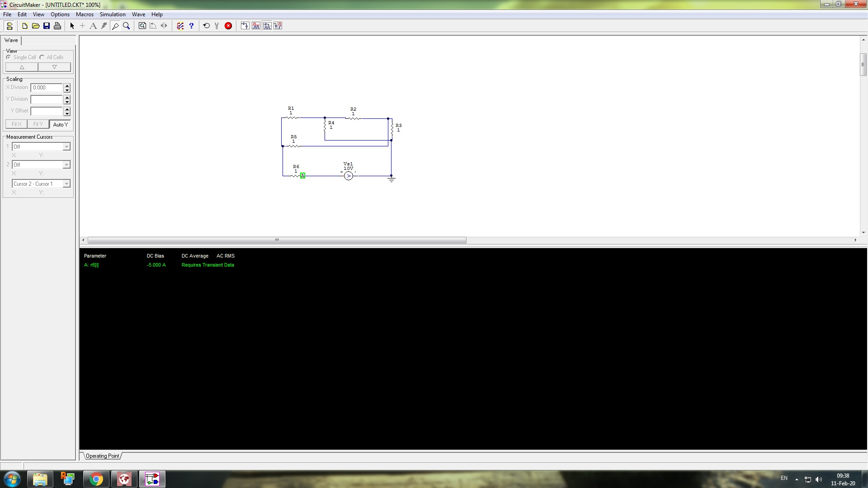
Task: Click the blue question mark help icon
Action: [191, 26]
